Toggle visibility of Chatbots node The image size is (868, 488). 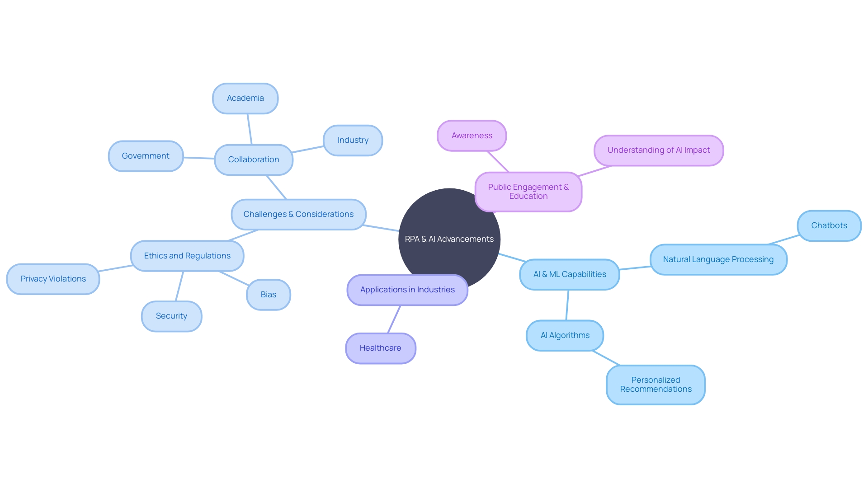pos(828,225)
